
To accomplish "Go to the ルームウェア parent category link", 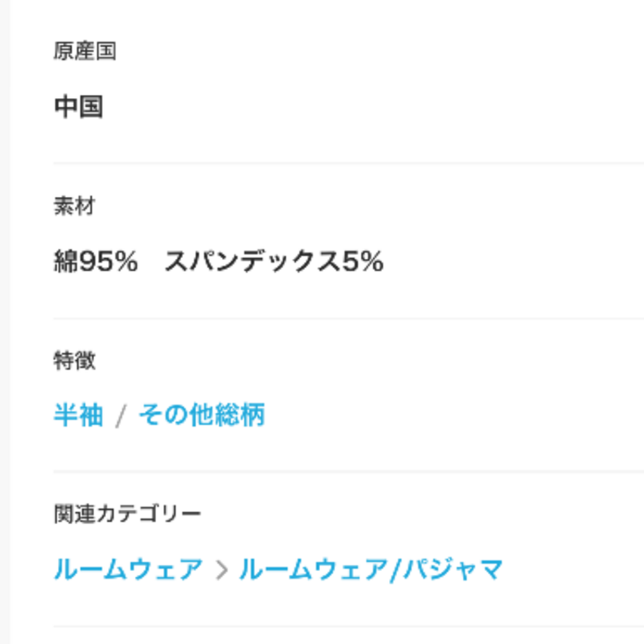I will 129,569.
